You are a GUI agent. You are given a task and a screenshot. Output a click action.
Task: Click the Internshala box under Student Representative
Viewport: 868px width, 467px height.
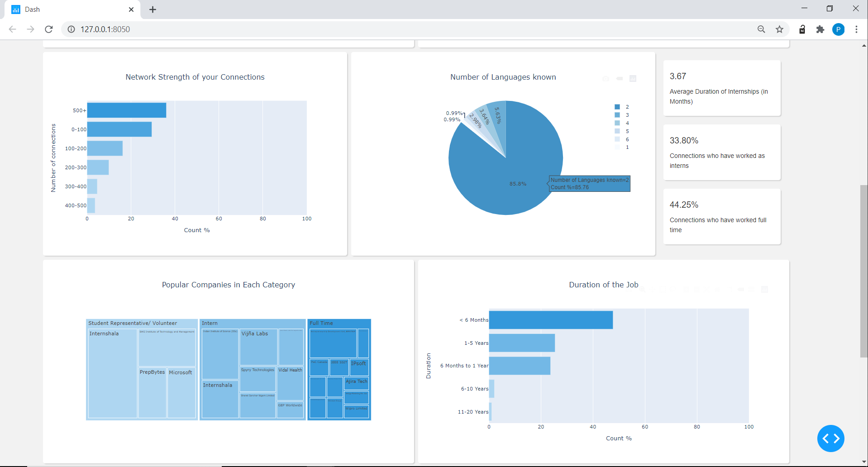[113, 373]
